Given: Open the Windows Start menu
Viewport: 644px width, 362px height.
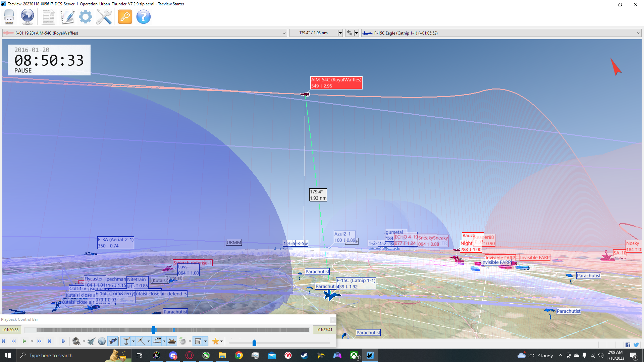Looking at the screenshot, I should click(8, 355).
